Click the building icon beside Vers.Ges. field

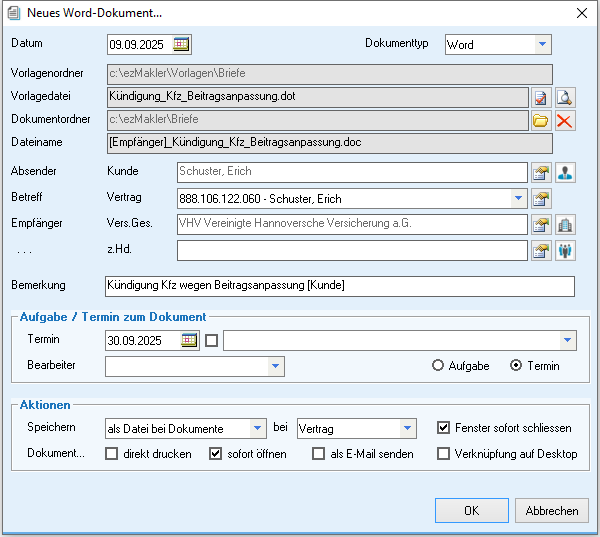[566, 225]
